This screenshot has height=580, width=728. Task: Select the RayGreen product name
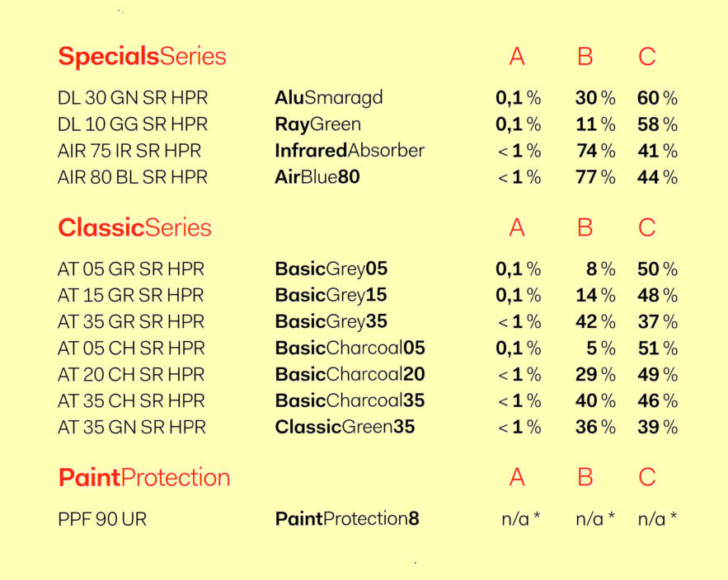(317, 124)
